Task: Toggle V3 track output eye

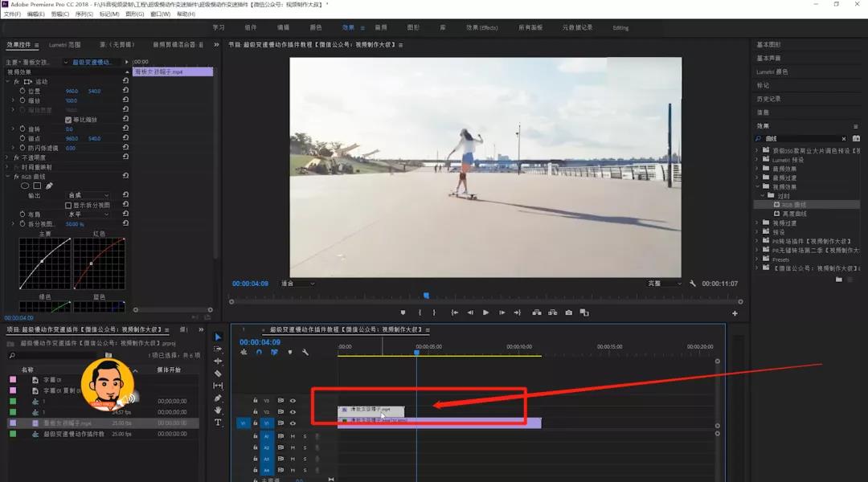Action: point(293,401)
